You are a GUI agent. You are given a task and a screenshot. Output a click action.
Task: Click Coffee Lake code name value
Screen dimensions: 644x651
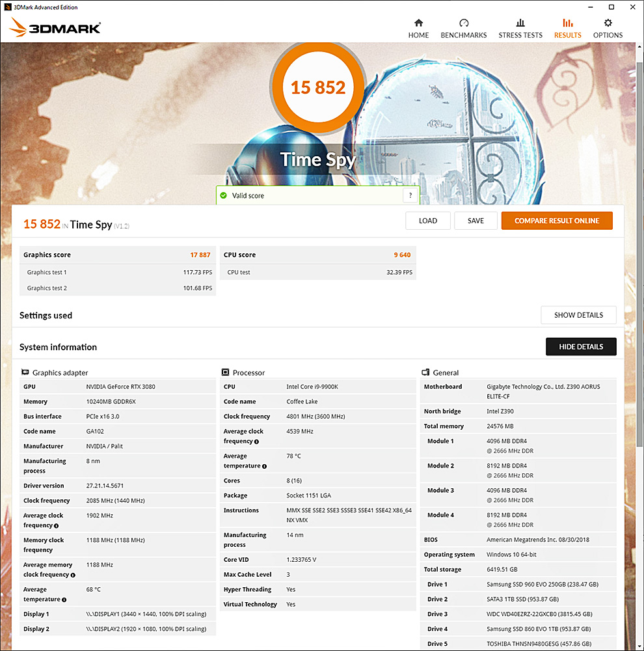point(302,402)
